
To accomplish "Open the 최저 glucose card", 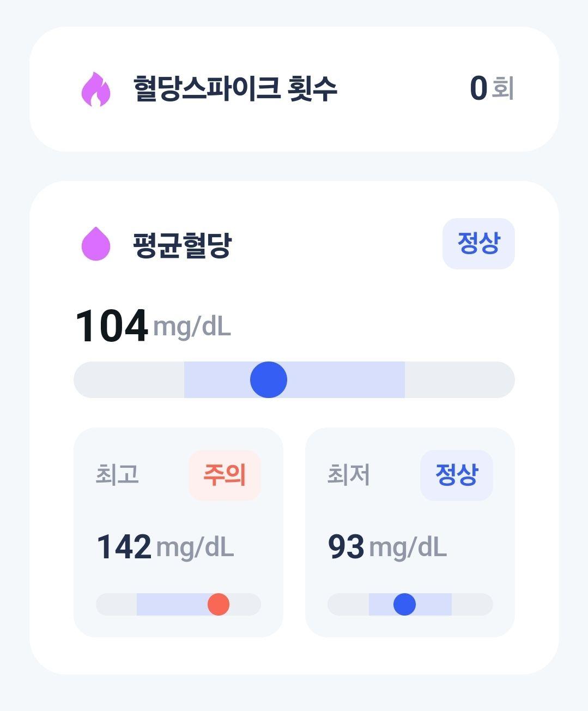I will pyautogui.click(x=410, y=532).
